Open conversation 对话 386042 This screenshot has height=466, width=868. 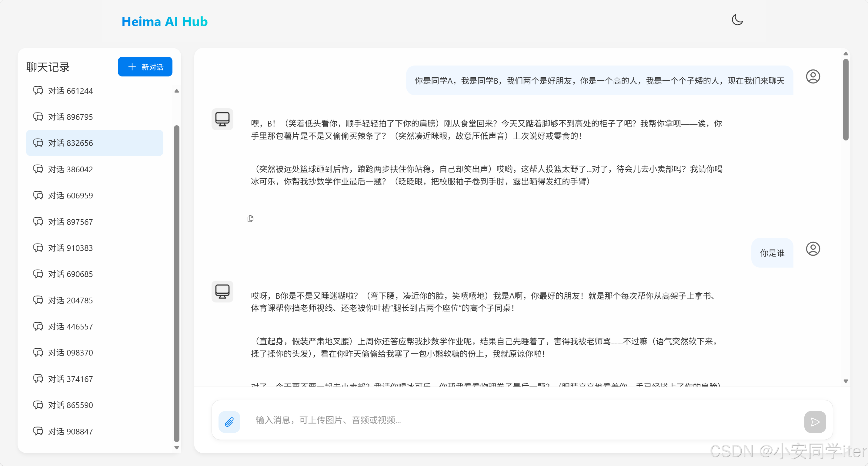coord(70,169)
